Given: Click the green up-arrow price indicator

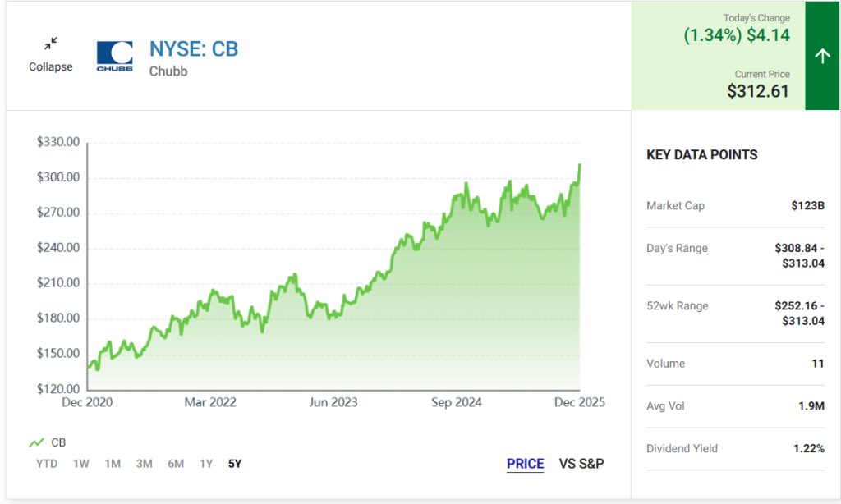Looking at the screenshot, I should click(822, 56).
